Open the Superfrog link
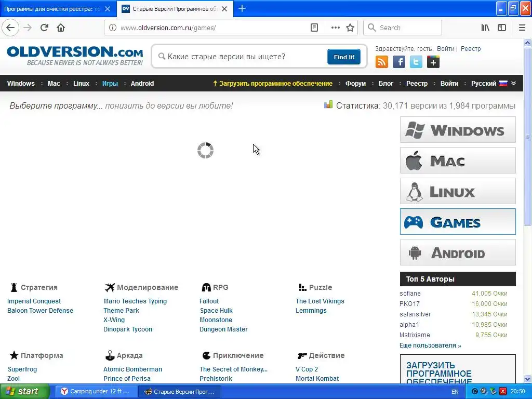 click(22, 369)
